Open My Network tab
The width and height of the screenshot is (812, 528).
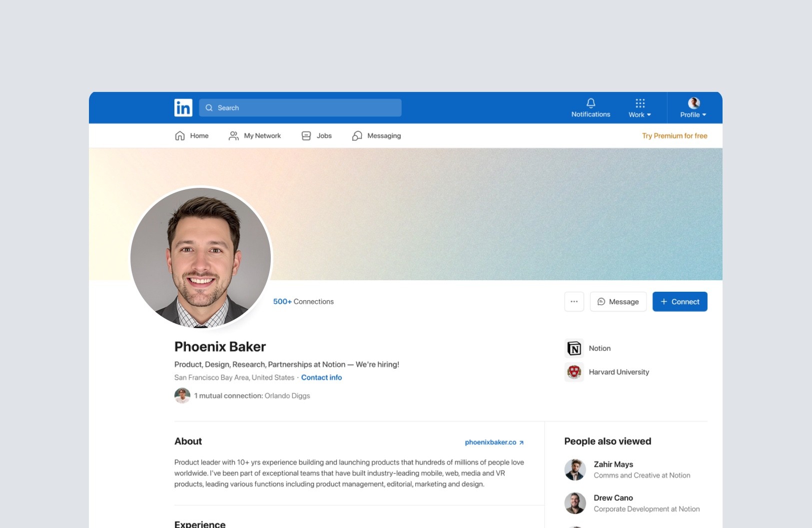[x=254, y=136]
